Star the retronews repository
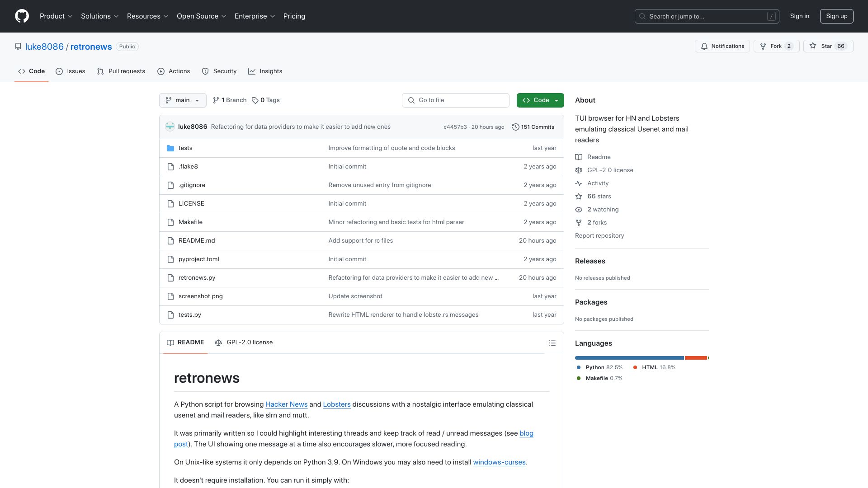The image size is (868, 488). point(828,46)
